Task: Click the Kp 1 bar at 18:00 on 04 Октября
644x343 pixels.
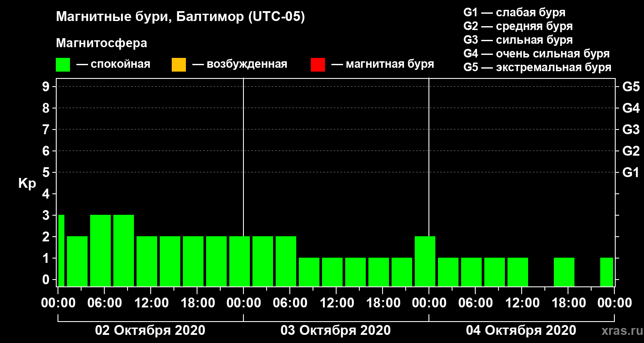Action: (x=564, y=272)
